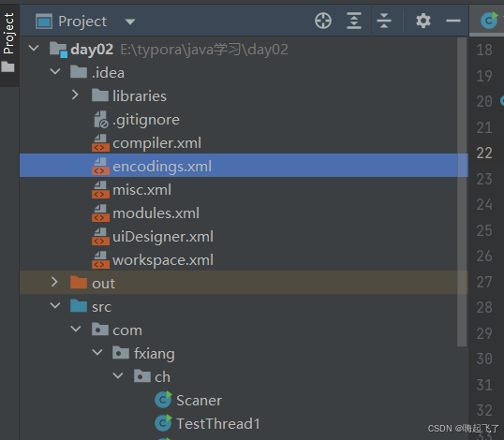The width and height of the screenshot is (504, 440).
Task: Collapse the fxiang package
Action: point(97,353)
